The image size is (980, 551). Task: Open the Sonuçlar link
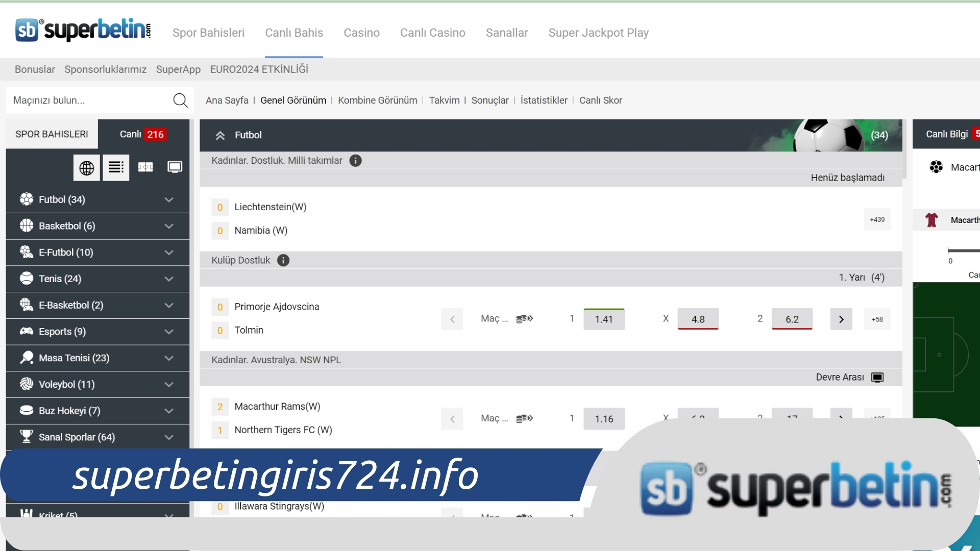coord(490,101)
